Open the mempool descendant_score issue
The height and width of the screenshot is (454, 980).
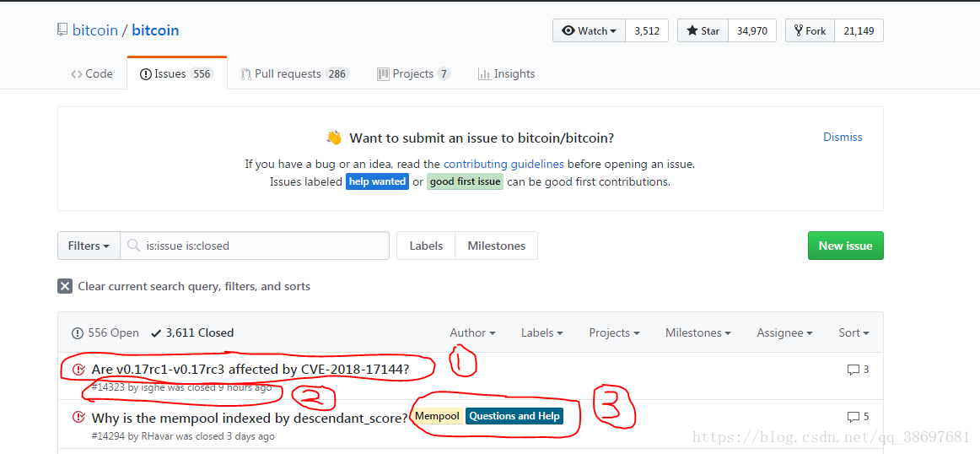pos(250,417)
